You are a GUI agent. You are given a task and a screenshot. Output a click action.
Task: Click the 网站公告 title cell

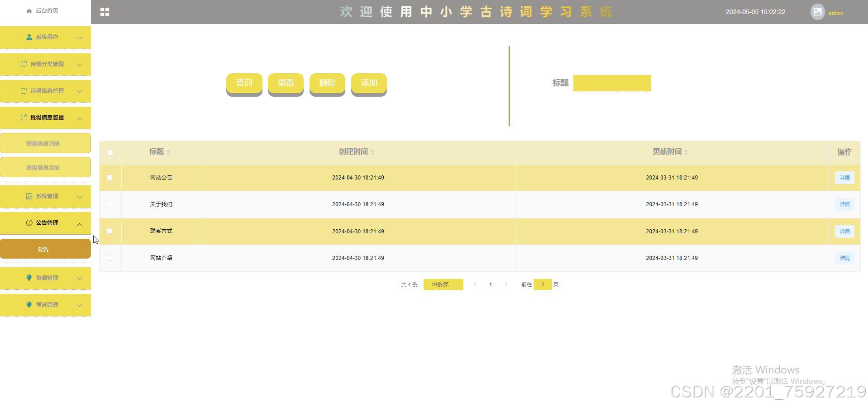tap(161, 178)
